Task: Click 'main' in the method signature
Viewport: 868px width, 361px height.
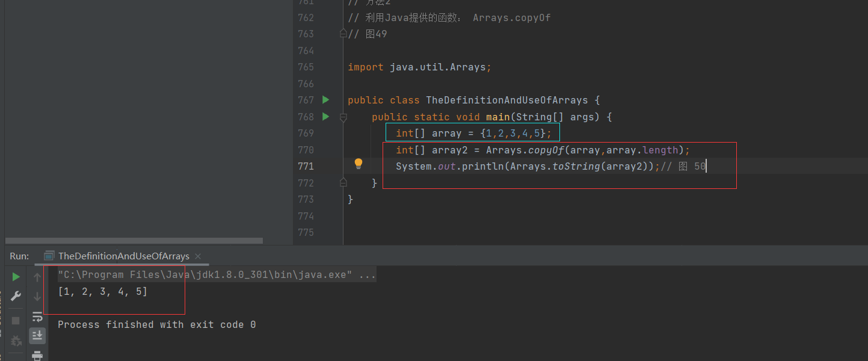Action: click(x=498, y=117)
